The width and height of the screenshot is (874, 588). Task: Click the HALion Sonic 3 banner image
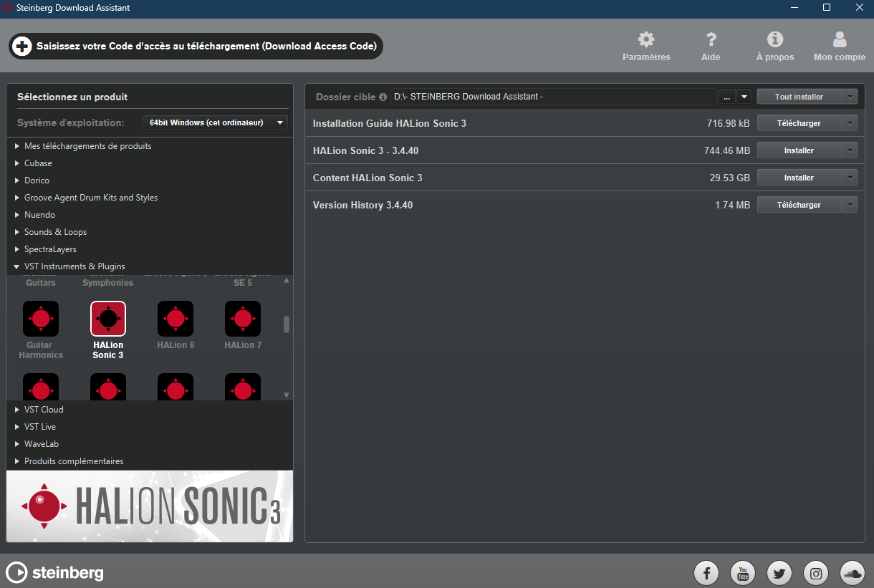point(150,506)
